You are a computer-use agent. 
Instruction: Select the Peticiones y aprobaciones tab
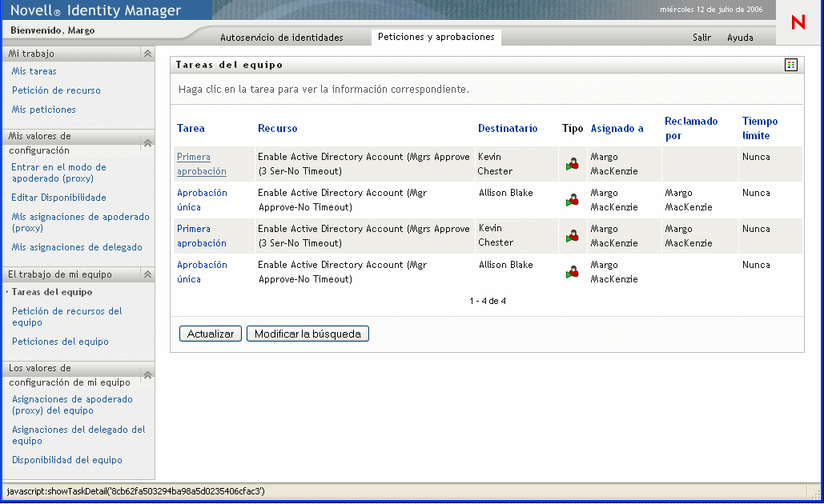tap(436, 37)
